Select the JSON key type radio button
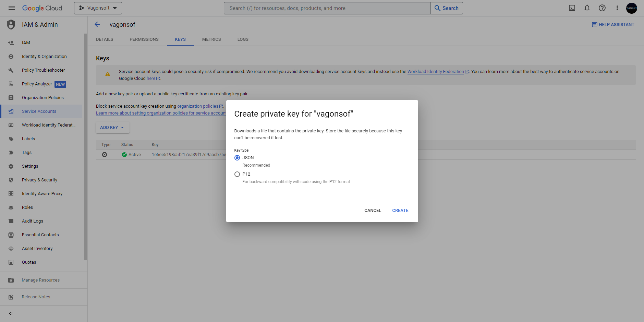The image size is (644, 322). [237, 158]
